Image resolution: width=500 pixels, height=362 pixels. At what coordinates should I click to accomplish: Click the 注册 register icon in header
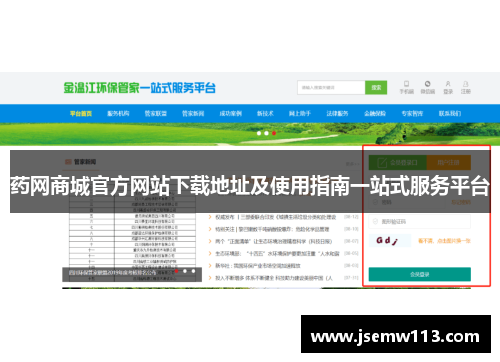pyautogui.click(x=466, y=87)
